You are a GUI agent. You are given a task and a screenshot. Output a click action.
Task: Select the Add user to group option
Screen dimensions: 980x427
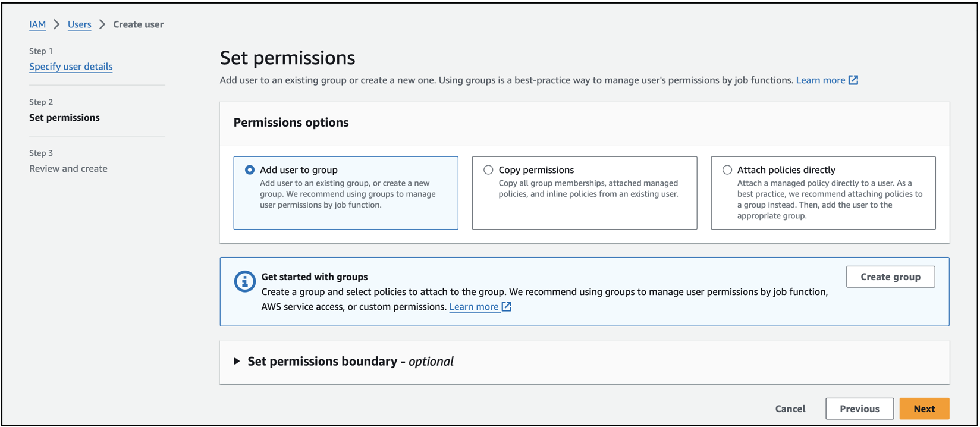[250, 170]
